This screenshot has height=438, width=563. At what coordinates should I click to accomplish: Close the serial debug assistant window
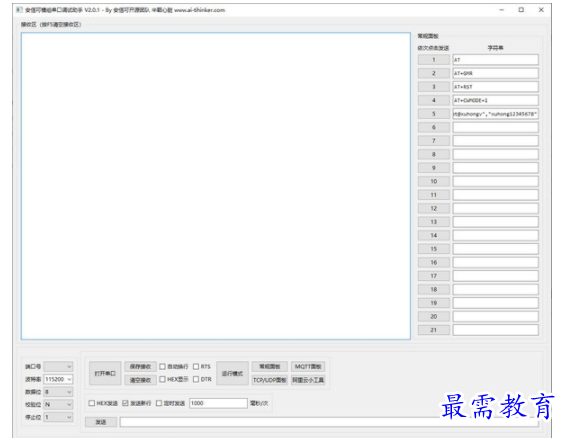coord(541,10)
